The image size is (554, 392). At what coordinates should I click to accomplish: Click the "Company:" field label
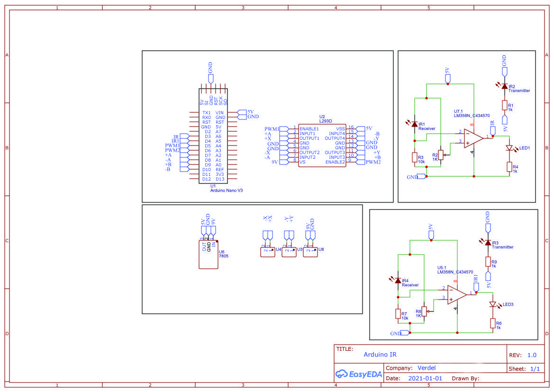tap(399, 368)
